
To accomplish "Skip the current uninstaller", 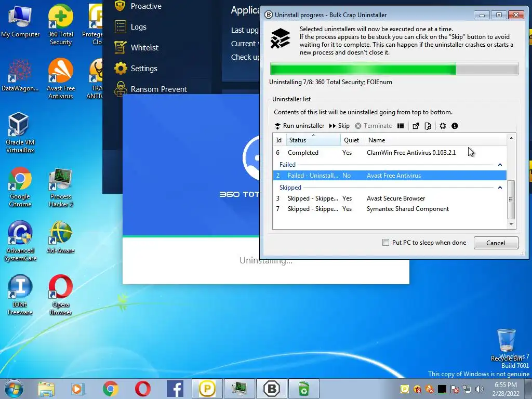I will (x=339, y=126).
